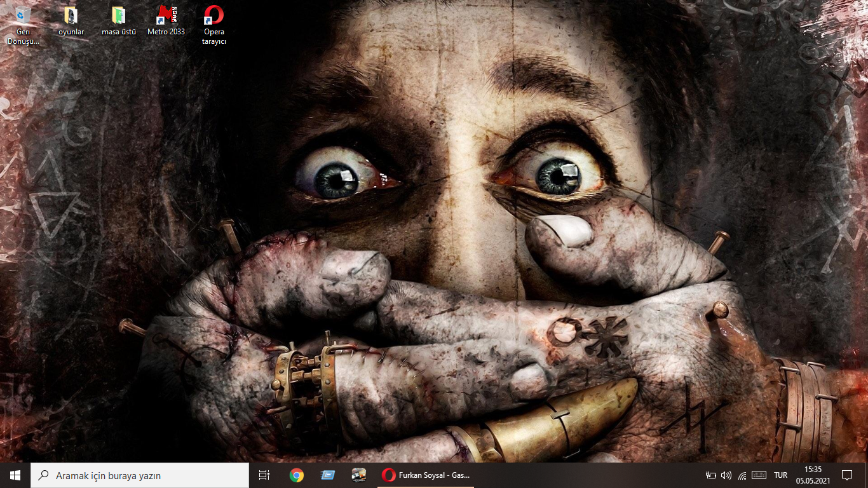
Task: Open the Mail app from the taskbar
Action: tap(327, 475)
